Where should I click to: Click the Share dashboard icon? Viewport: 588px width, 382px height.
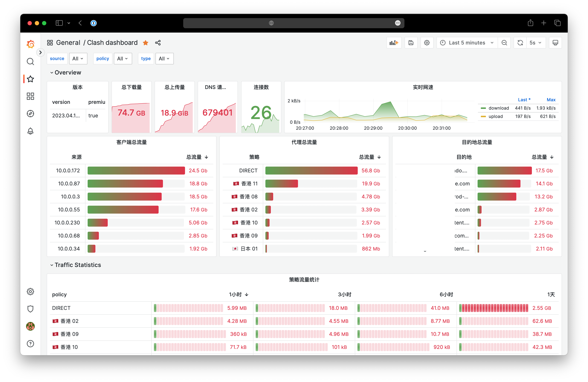158,43
